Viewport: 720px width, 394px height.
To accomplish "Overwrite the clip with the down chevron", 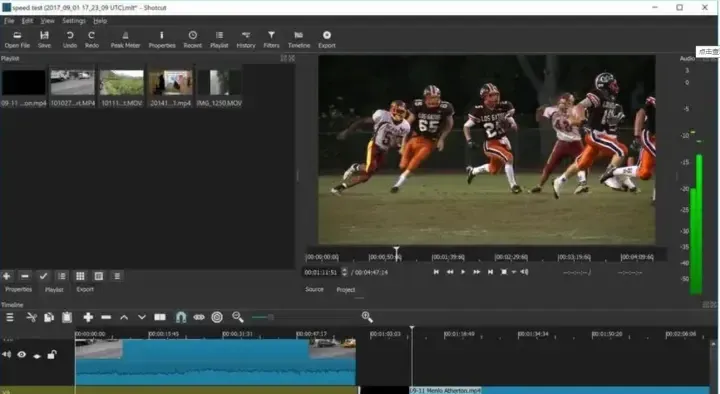I will tap(142, 317).
